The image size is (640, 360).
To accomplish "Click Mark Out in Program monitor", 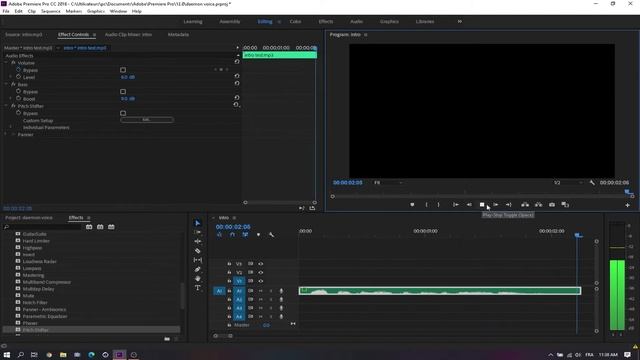I will tap(439, 204).
